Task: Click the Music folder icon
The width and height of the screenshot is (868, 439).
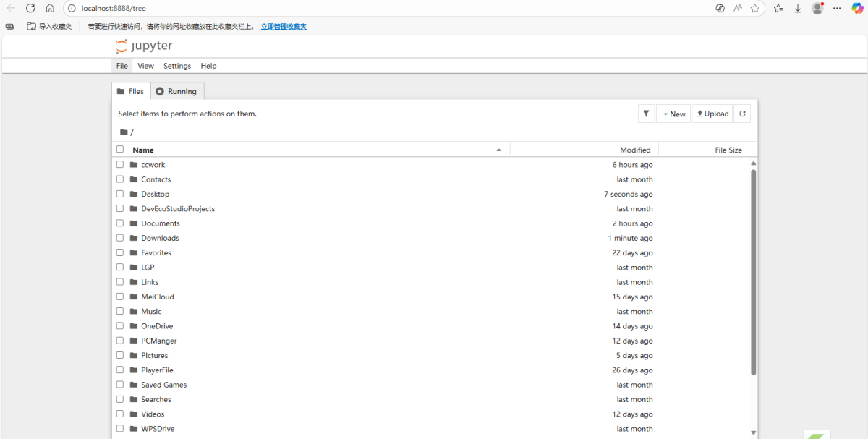Action: coord(134,312)
